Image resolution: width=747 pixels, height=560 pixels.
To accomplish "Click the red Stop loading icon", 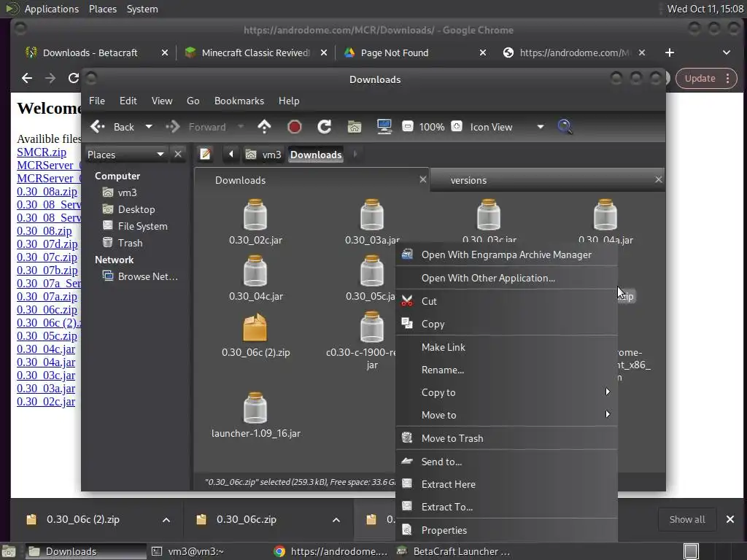I will coord(295,127).
